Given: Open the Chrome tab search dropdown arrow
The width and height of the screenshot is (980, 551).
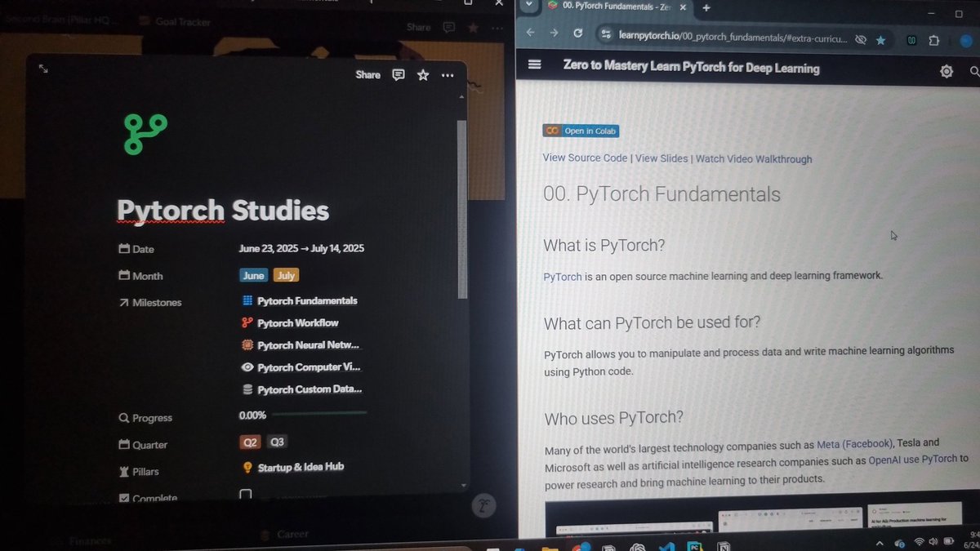Looking at the screenshot, I should (529, 6).
